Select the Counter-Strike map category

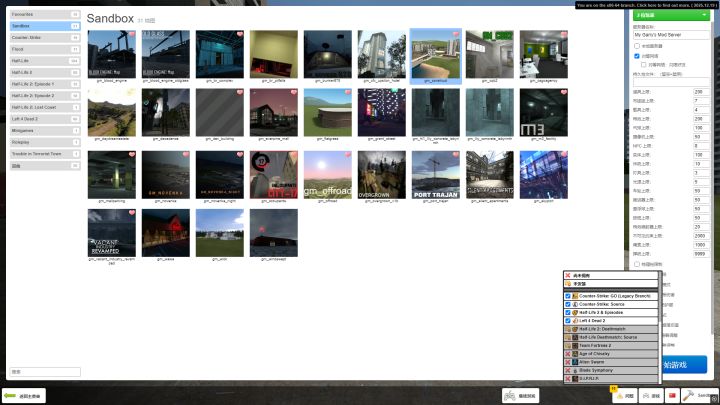(x=45, y=38)
